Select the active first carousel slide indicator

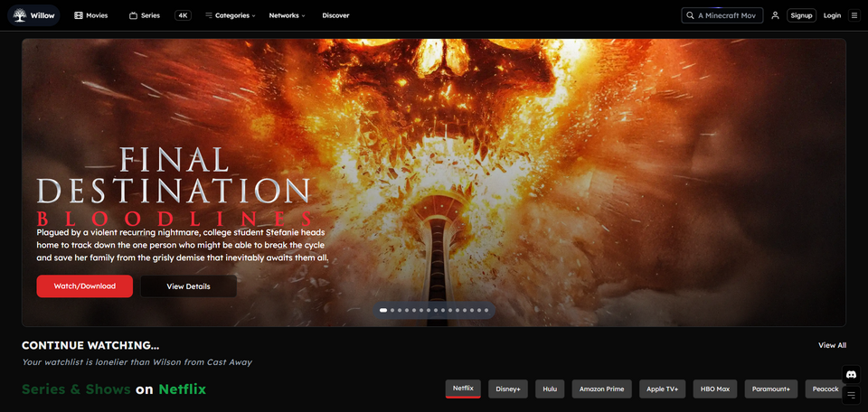[x=383, y=310]
